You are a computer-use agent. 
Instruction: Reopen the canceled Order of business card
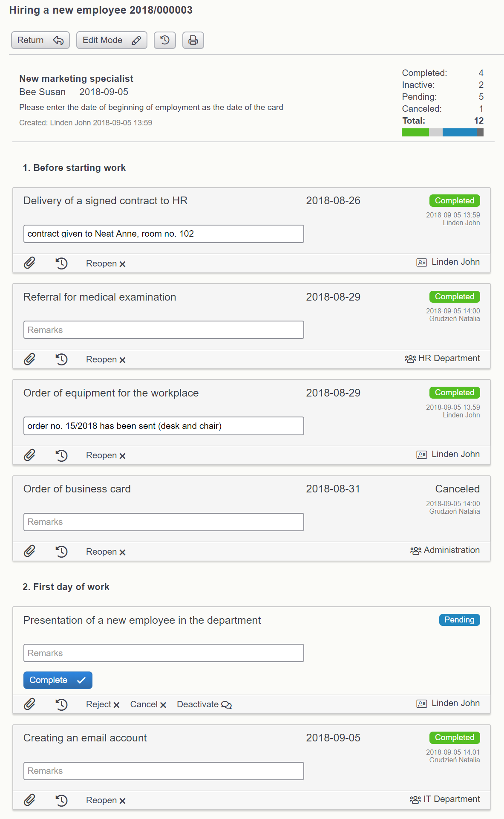tap(106, 552)
